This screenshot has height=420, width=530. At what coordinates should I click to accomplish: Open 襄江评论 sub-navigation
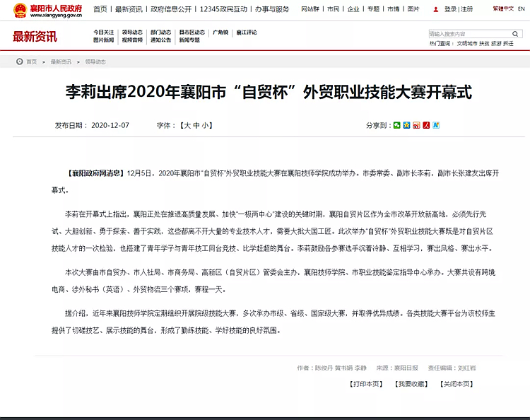coord(247,33)
